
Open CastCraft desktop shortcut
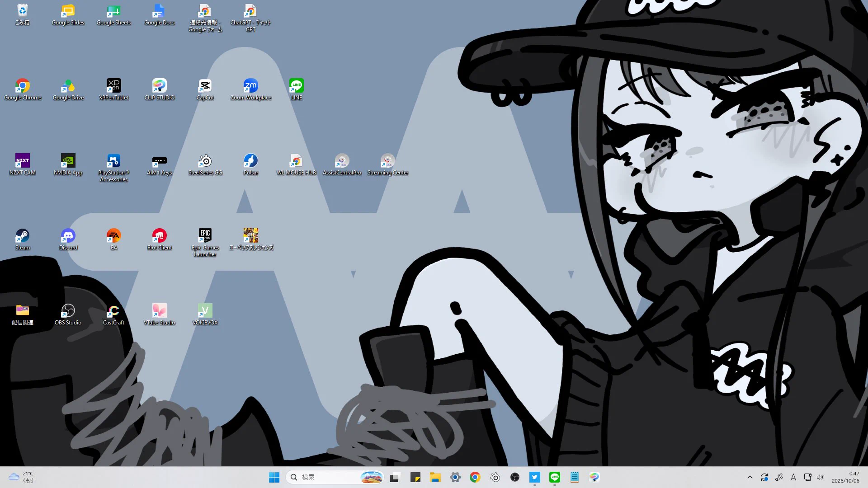113,314
